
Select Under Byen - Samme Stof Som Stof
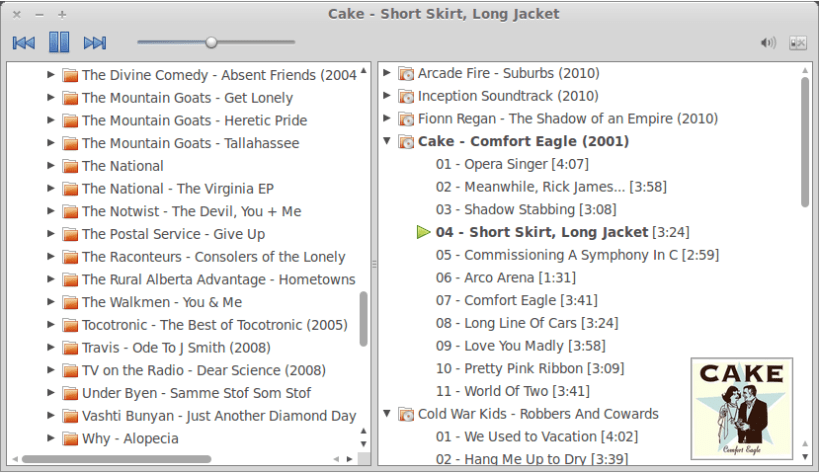196,393
